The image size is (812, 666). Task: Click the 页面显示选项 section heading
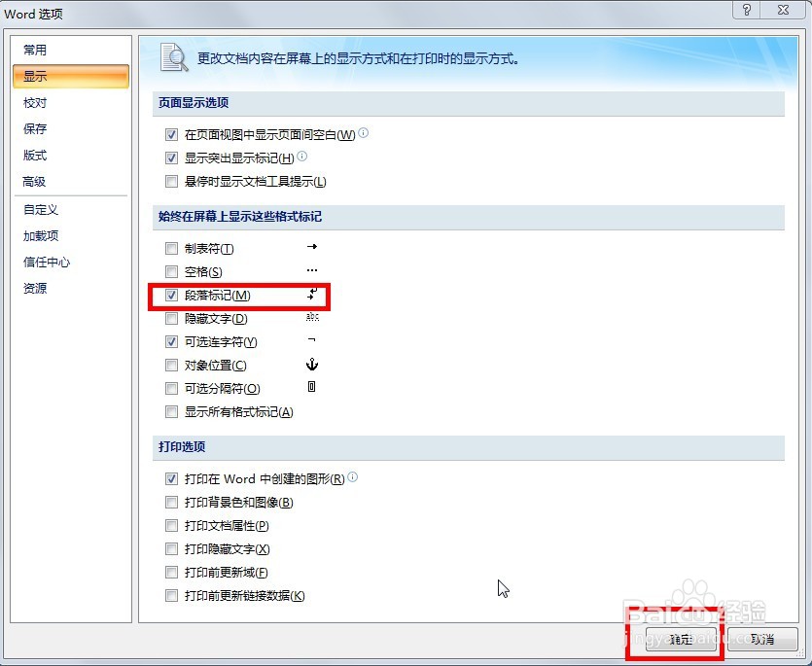[x=194, y=102]
